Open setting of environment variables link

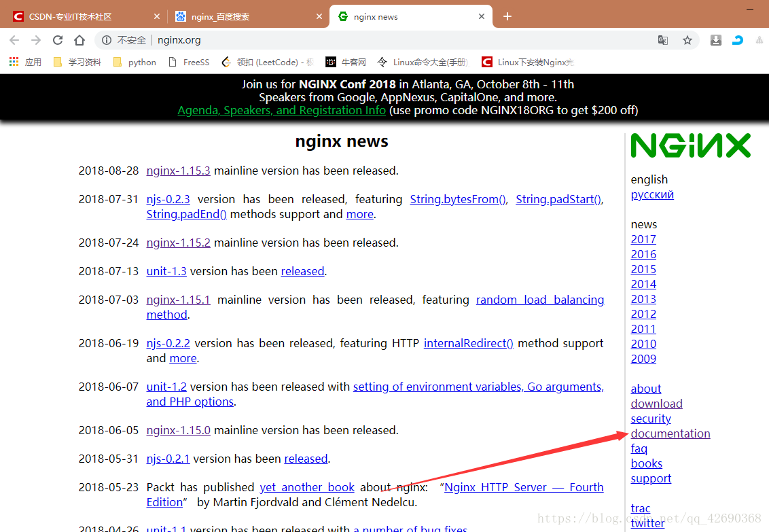click(478, 387)
